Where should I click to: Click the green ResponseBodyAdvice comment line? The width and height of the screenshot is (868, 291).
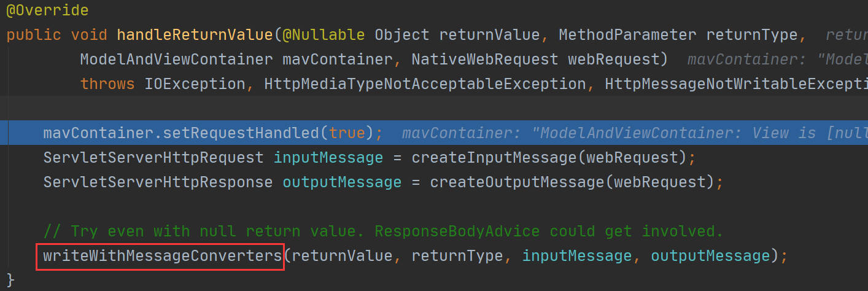tap(384, 231)
